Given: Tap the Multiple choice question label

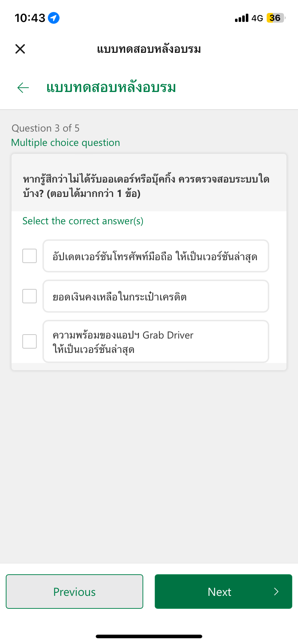Looking at the screenshot, I should click(66, 143).
